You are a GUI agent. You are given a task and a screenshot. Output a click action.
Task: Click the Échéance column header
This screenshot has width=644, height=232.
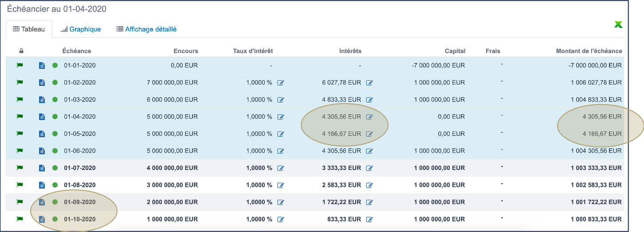(x=76, y=51)
